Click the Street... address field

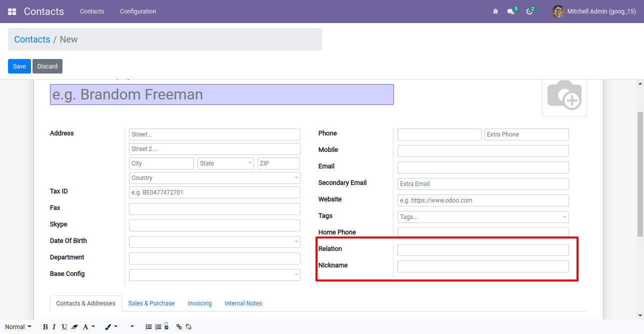pyautogui.click(x=214, y=134)
